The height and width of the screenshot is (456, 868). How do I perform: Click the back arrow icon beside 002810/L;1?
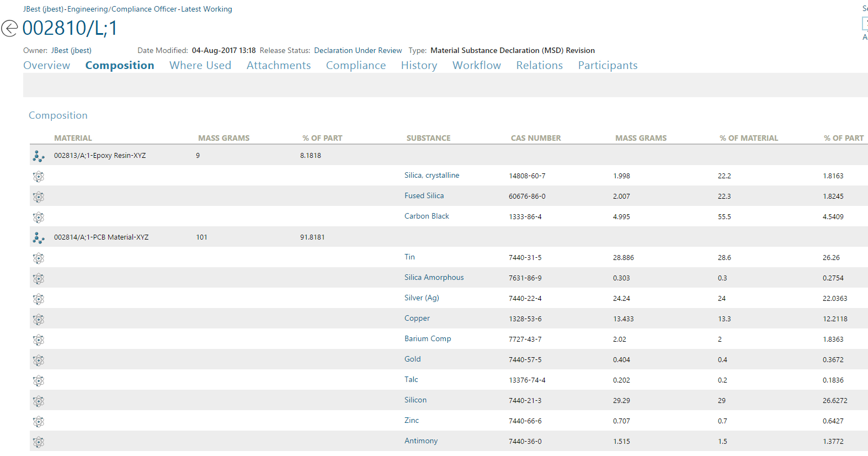click(x=9, y=28)
